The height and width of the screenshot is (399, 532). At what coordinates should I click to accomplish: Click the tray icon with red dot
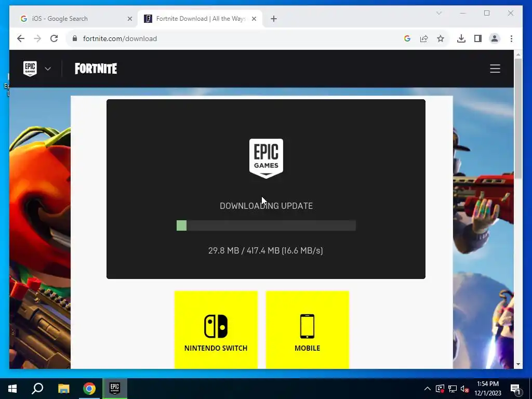pos(440,389)
